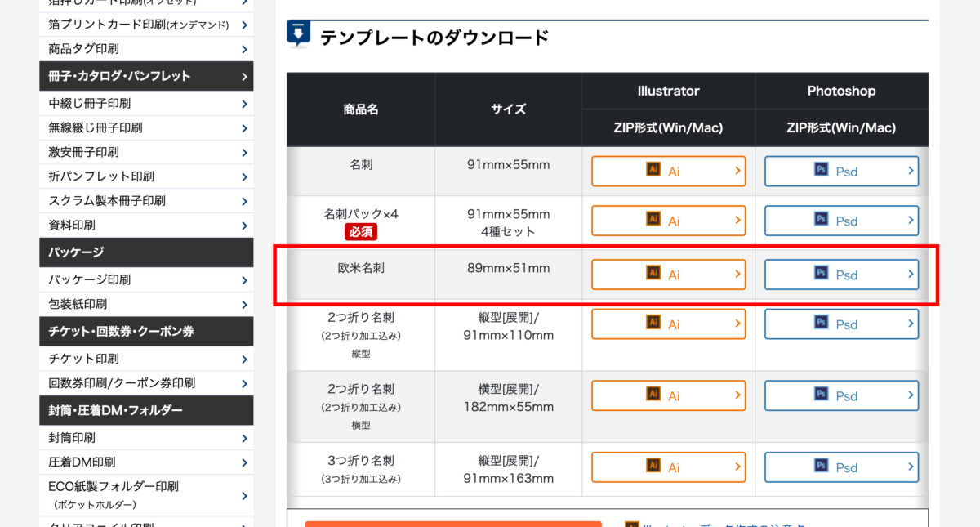The height and width of the screenshot is (527, 980).
Task: Click the Ps icon for 欧米名刺 template
Action: (x=822, y=274)
